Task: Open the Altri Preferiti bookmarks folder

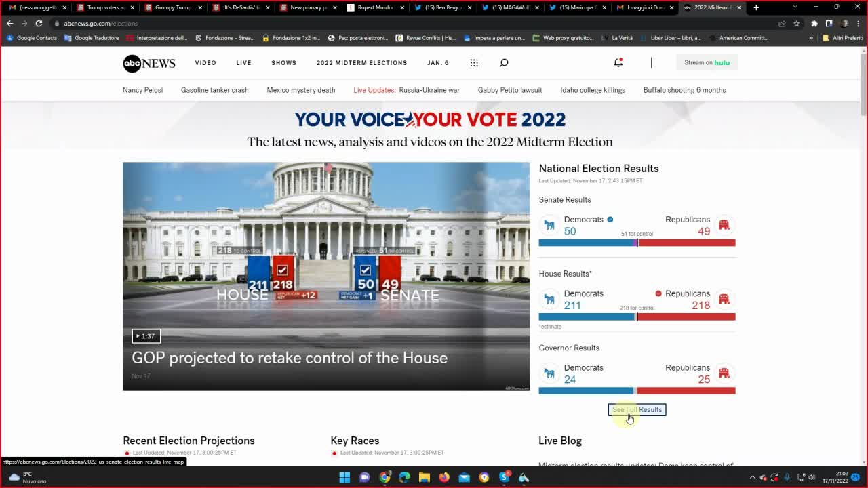Action: point(842,38)
